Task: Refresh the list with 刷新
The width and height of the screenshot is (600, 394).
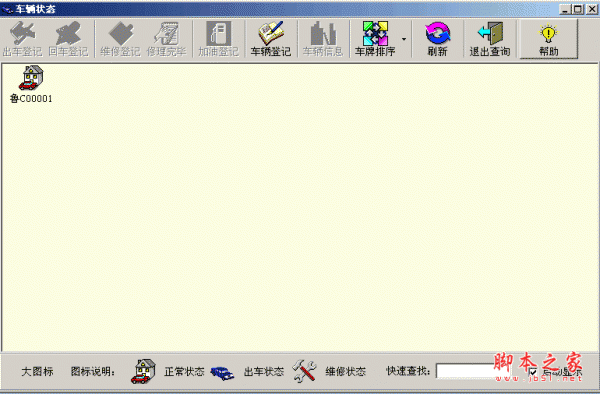Action: click(x=437, y=39)
